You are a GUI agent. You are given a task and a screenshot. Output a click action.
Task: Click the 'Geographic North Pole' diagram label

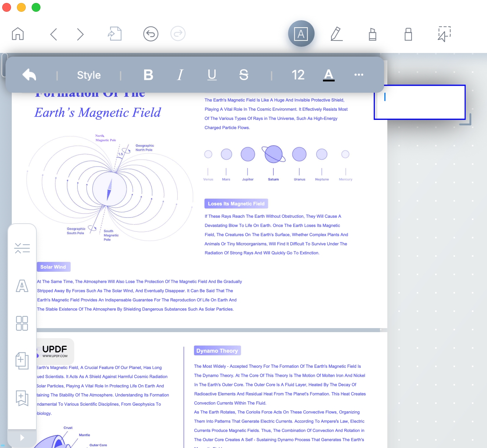click(x=145, y=148)
